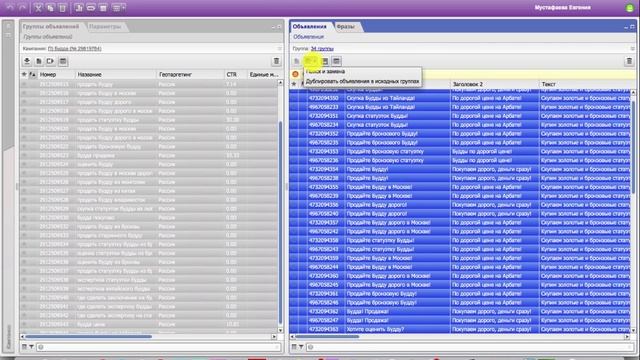Select ad row 4732094362 Будда! Продажа!
The width and height of the screenshot is (640, 360).
pos(460,311)
